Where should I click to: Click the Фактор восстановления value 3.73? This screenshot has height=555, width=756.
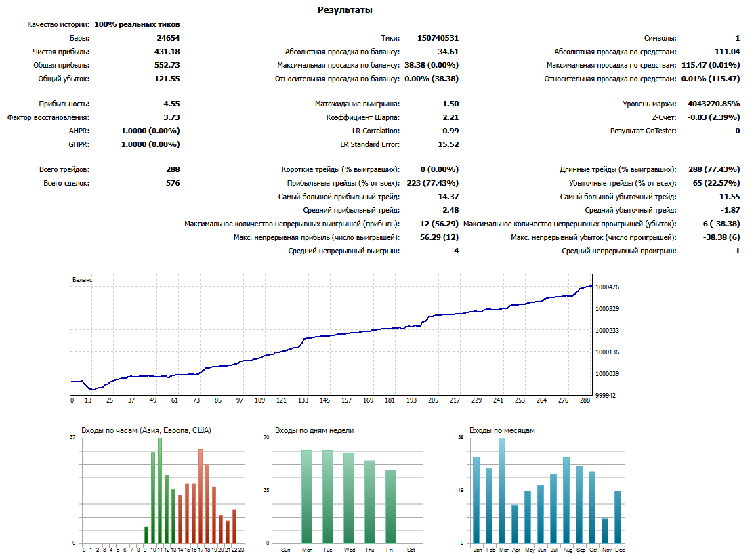coord(171,117)
